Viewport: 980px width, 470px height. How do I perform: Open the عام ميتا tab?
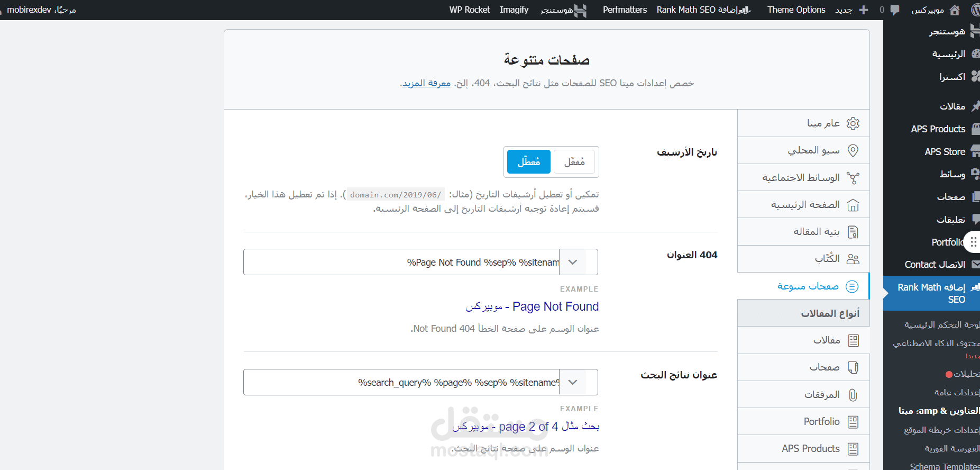[x=803, y=123]
